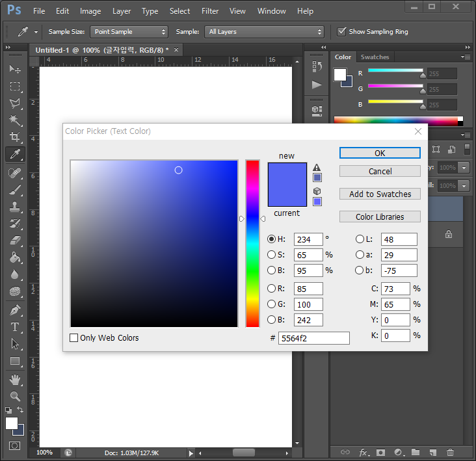476x461 pixels.
Task: Select the R red radio button
Action: click(x=271, y=288)
